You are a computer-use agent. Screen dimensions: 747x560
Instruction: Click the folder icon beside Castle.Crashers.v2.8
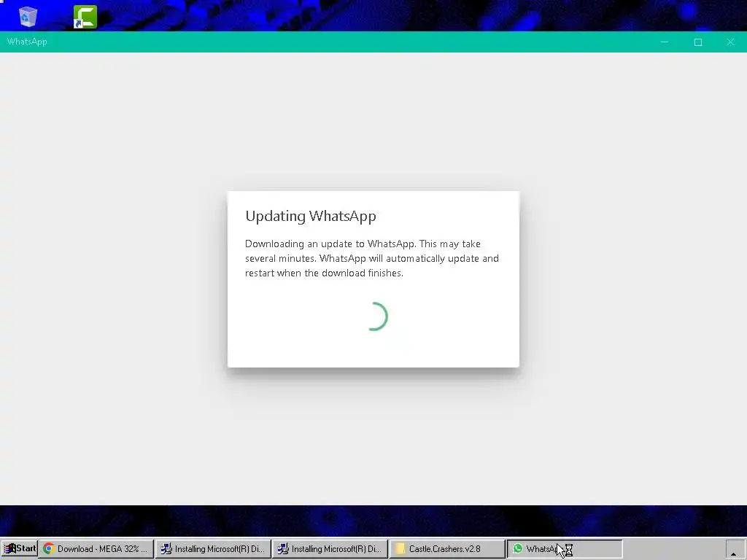pos(400,548)
